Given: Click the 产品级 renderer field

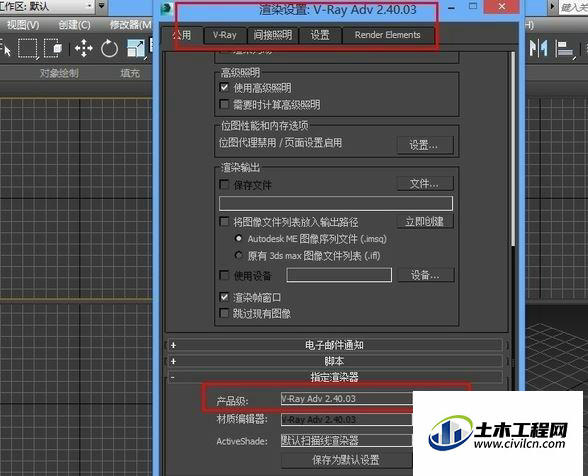Looking at the screenshot, I should click(346, 399).
